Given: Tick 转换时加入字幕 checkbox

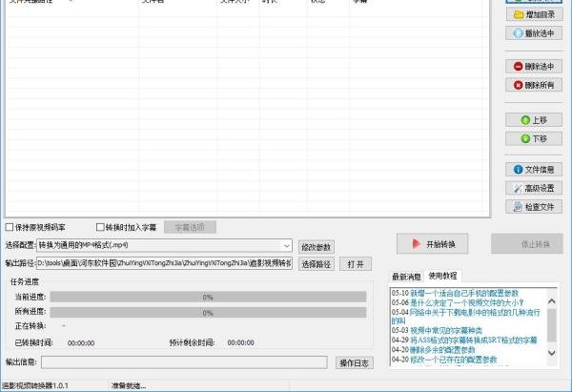Looking at the screenshot, I should tap(100, 227).
